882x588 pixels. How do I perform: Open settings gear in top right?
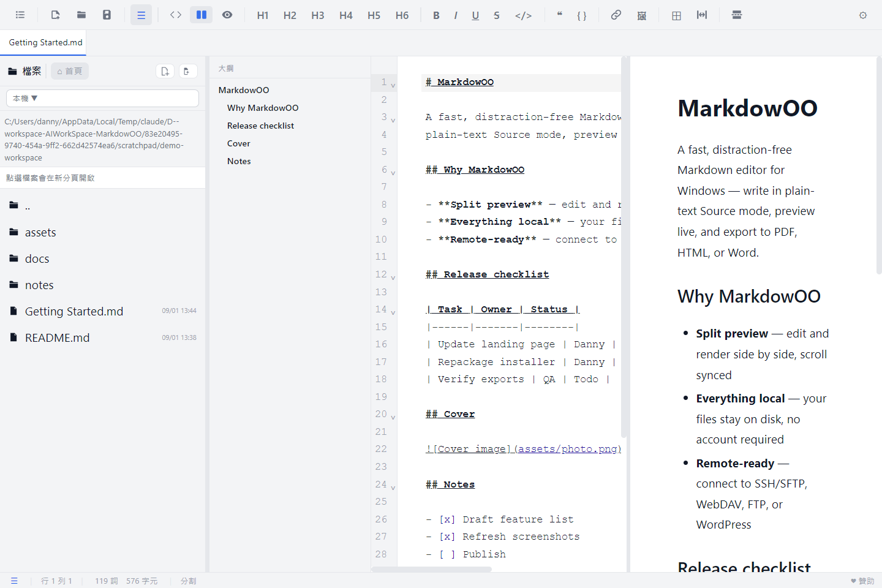pos(863,15)
